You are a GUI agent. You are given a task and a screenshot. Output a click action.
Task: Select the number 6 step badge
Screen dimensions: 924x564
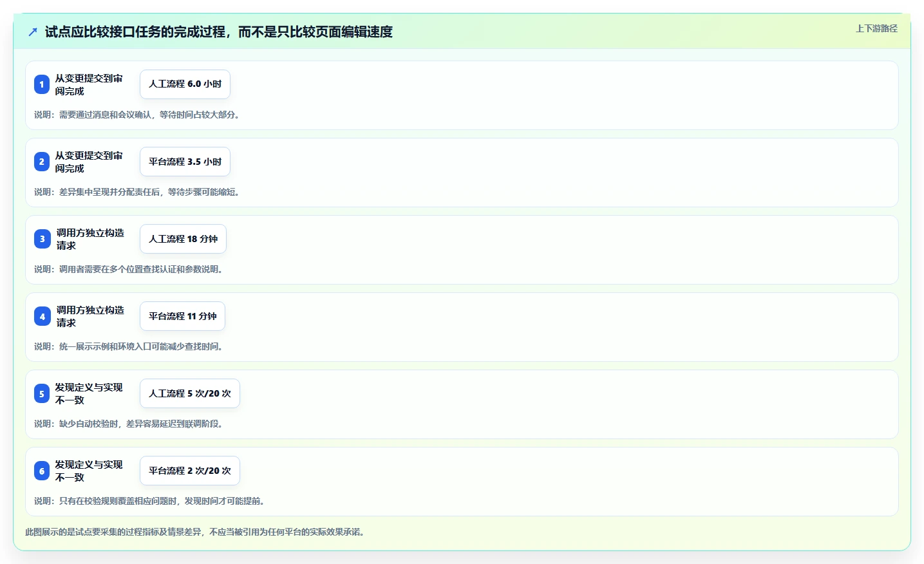pos(42,471)
